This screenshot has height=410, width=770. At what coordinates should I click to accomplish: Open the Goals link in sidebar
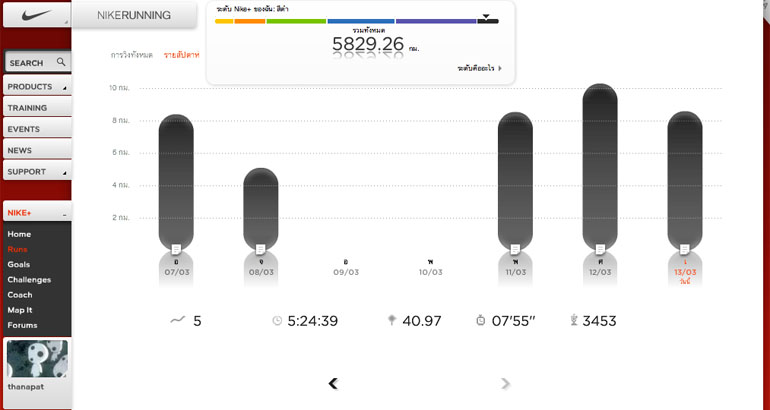coord(19,264)
